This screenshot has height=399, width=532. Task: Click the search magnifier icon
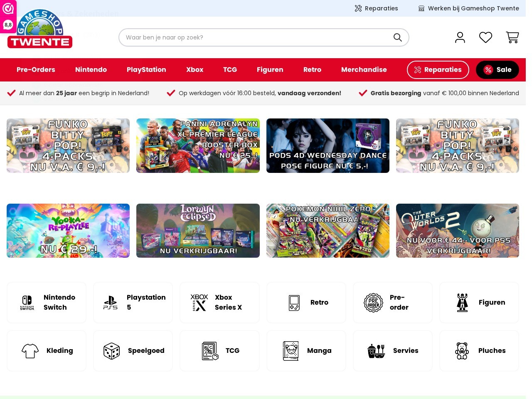(x=397, y=37)
